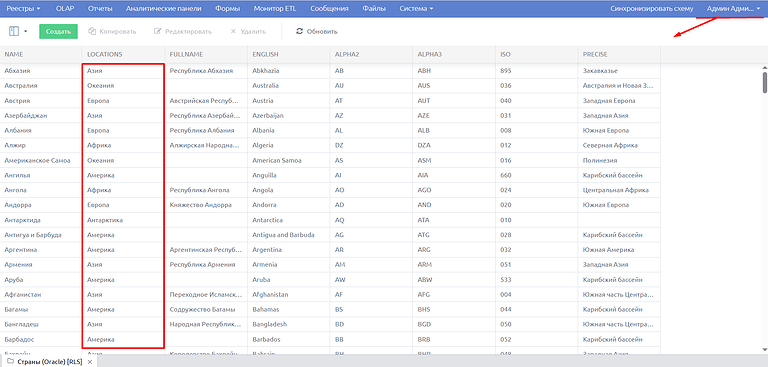The height and width of the screenshot is (367, 768).
Task: Open the Реестры dropdown menu
Action: [x=24, y=8]
